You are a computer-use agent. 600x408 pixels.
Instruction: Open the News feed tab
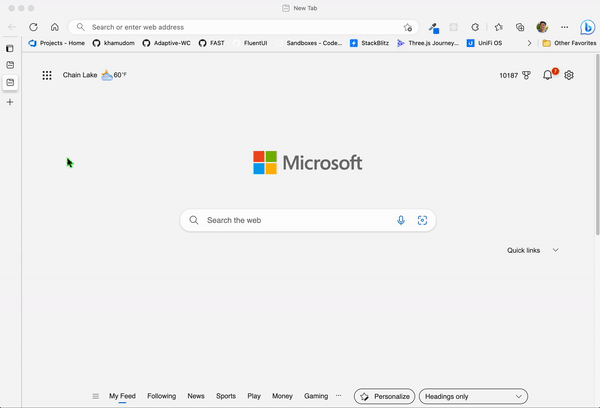coord(196,396)
